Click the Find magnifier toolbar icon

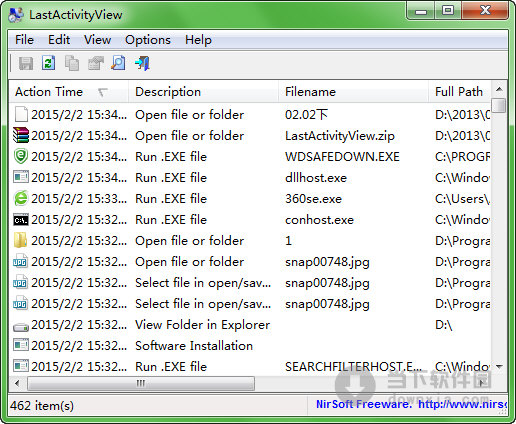118,63
